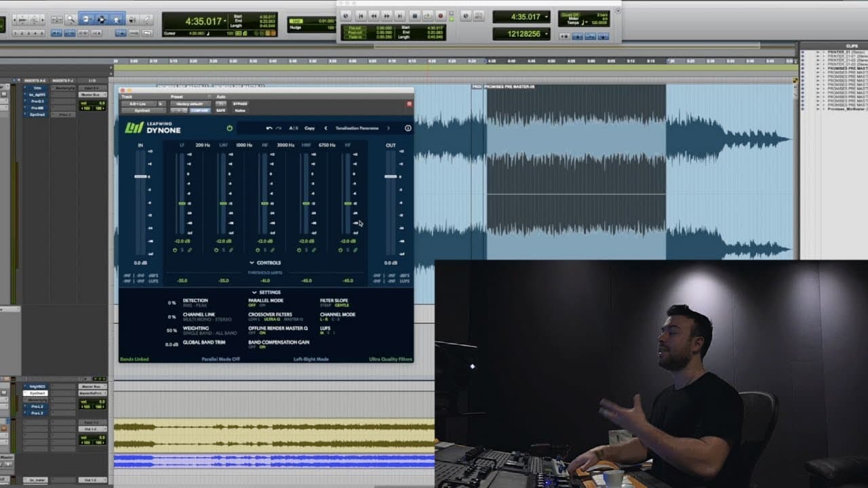
Task: Click the Play button in transport window
Action: pyautogui.click(x=428, y=15)
